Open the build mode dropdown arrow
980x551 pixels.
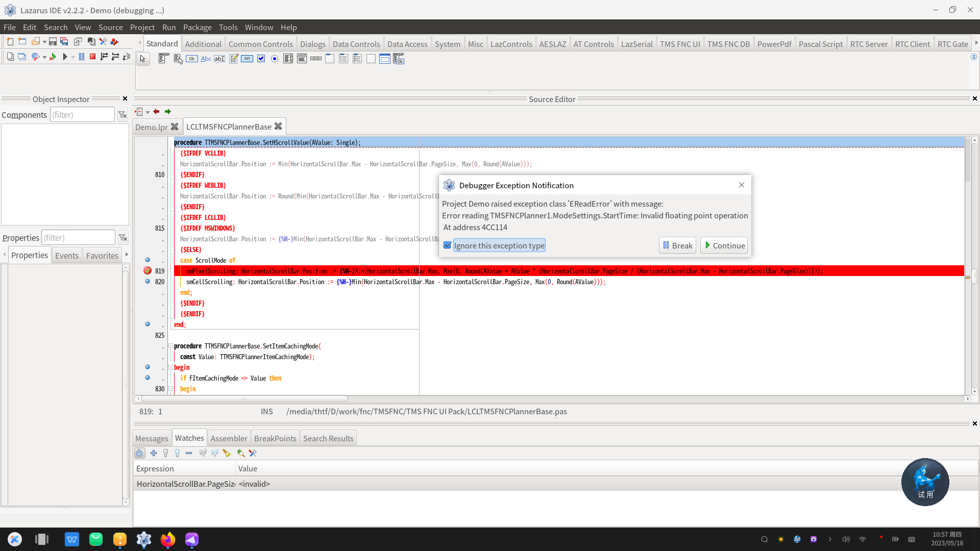(44, 57)
